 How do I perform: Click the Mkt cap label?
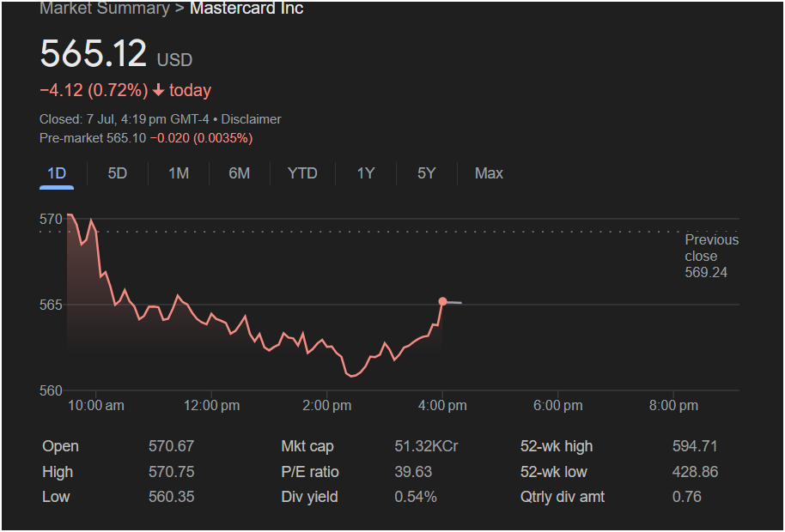307,446
